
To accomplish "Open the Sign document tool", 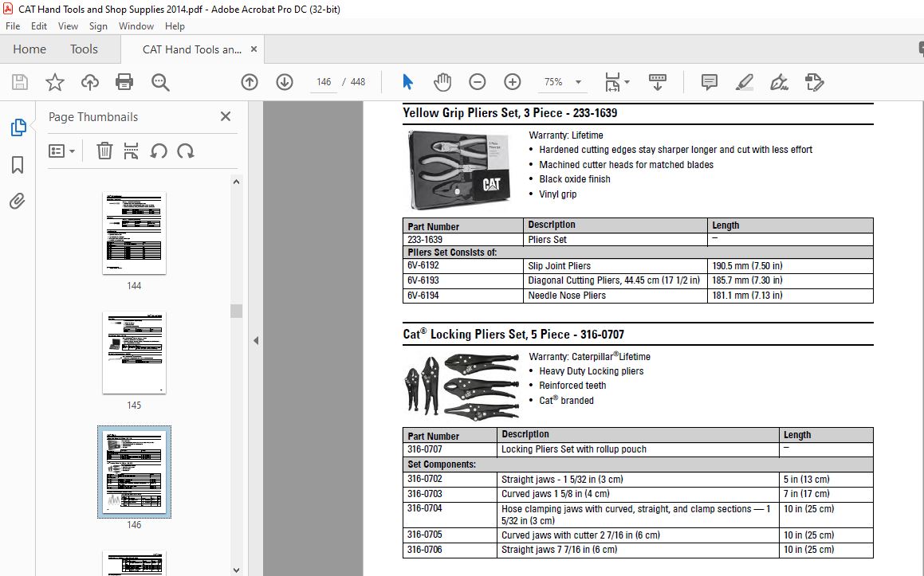I will click(x=779, y=82).
